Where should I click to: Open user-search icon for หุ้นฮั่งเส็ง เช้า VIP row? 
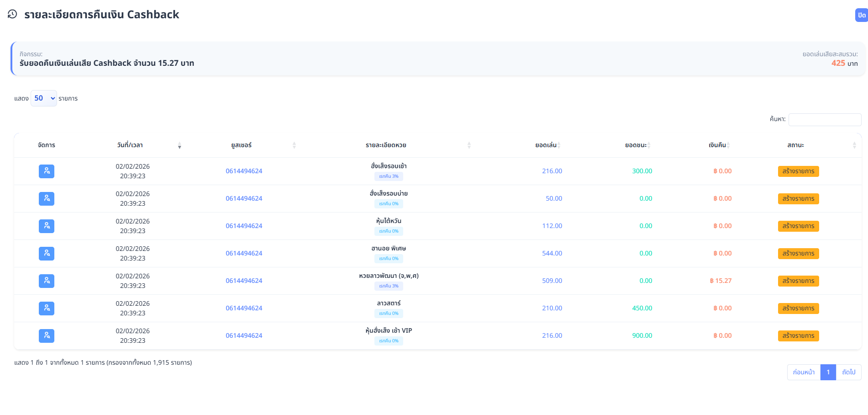point(47,336)
